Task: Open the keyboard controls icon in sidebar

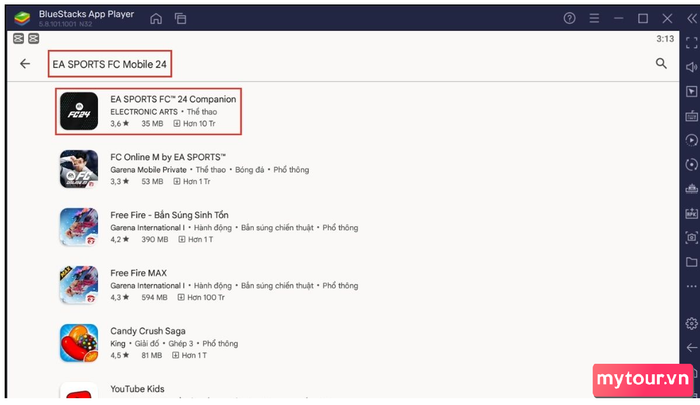Action: coord(692,116)
